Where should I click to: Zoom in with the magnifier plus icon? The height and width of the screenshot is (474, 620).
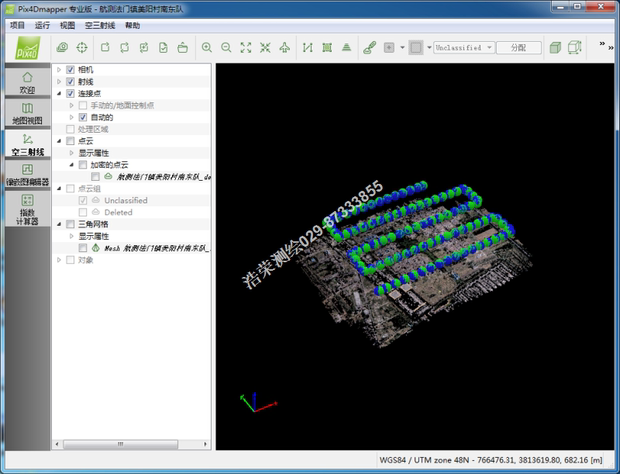(x=206, y=48)
